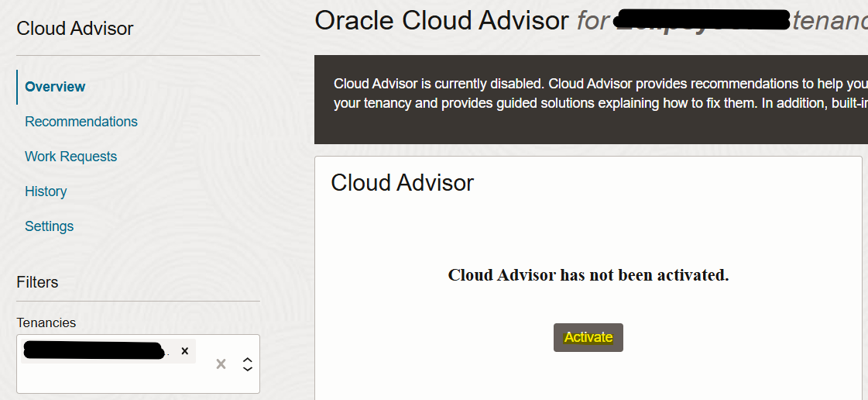
Task: Open Work Requests in sidebar
Action: click(x=70, y=157)
